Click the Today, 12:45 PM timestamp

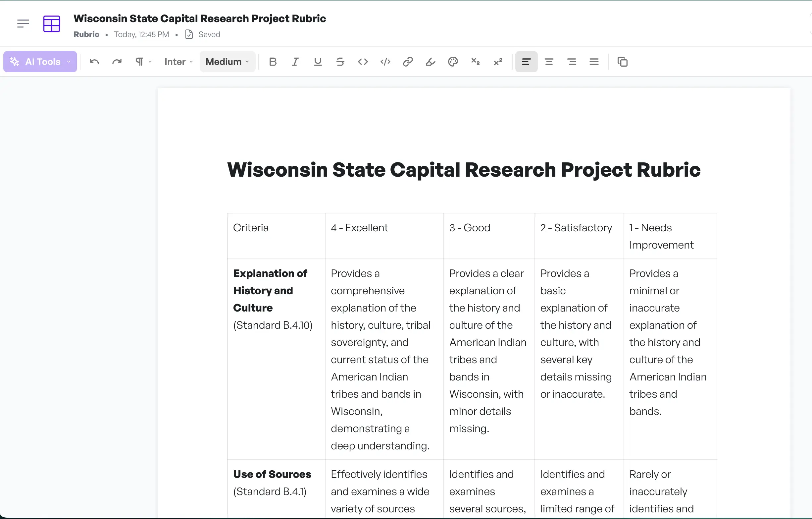[x=141, y=34]
